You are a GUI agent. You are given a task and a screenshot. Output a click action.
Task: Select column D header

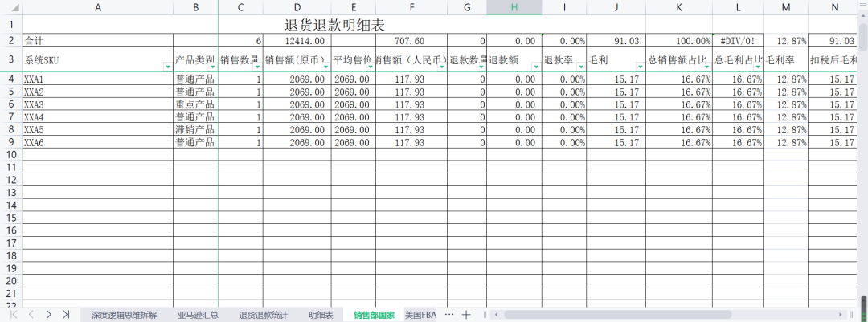click(297, 7)
